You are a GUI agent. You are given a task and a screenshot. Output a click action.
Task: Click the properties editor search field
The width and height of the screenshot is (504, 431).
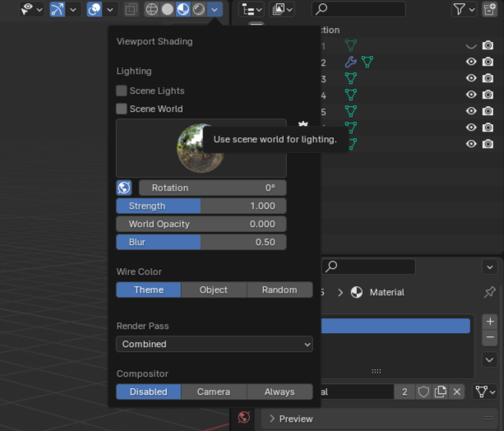[368, 266]
